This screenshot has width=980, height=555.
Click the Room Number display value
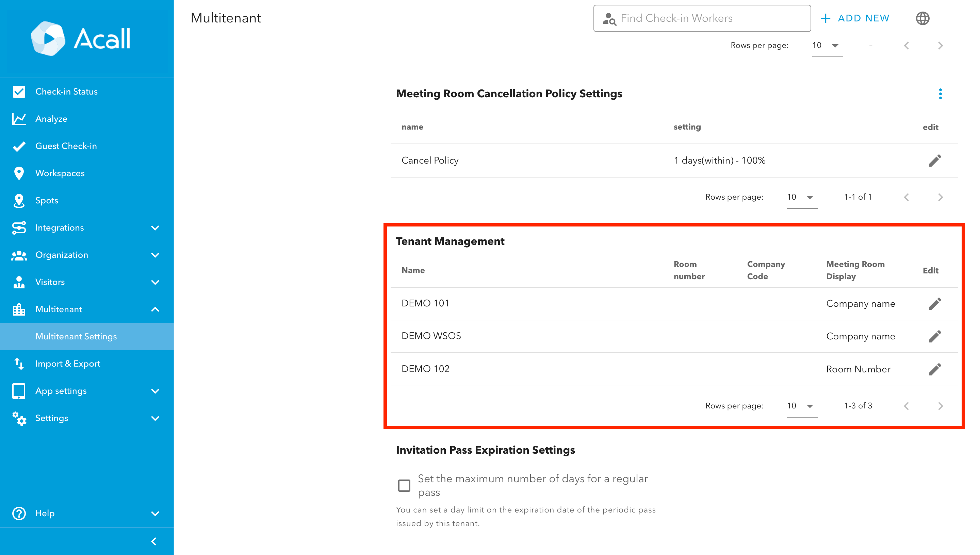[x=858, y=369]
